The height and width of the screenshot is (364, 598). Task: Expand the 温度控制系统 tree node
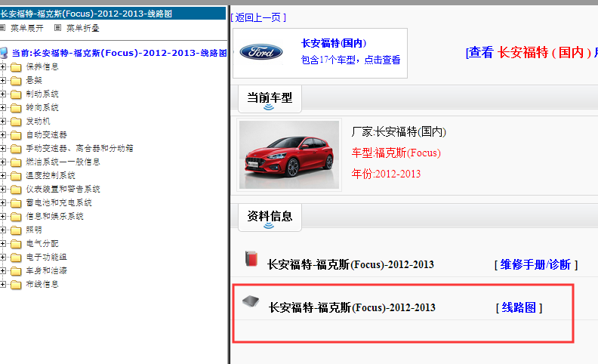(3, 175)
